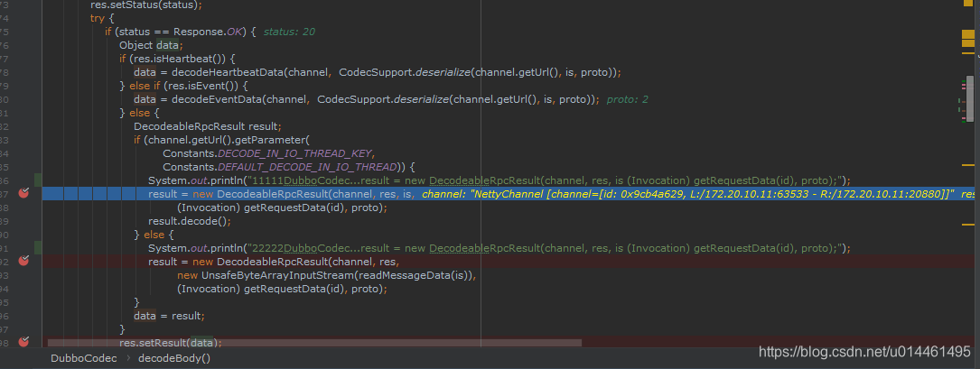
Task: Click decodeEventData method call
Action: (217, 99)
